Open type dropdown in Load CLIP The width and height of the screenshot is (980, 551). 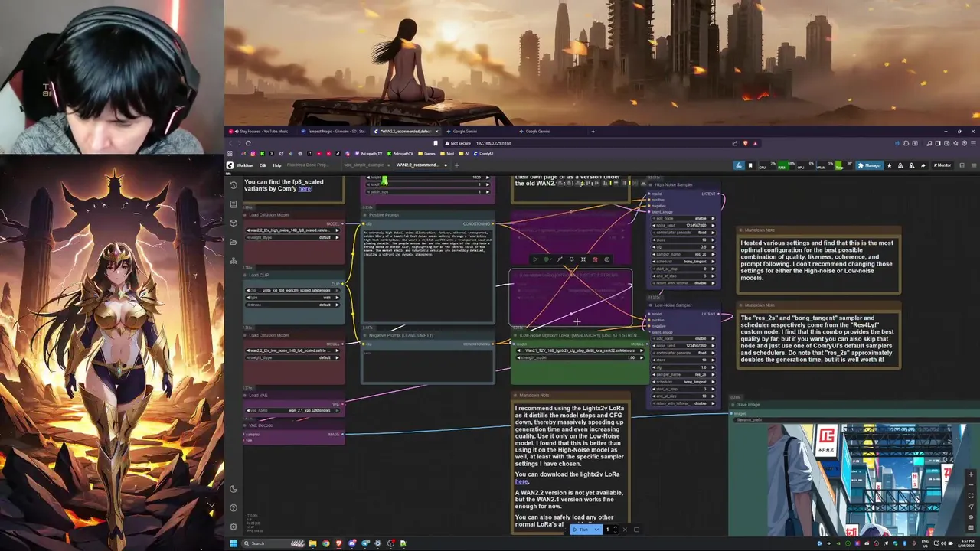tap(292, 298)
